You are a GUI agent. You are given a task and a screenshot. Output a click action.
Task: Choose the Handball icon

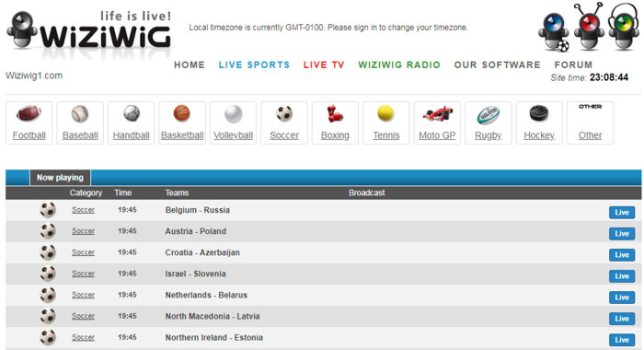pos(131,113)
